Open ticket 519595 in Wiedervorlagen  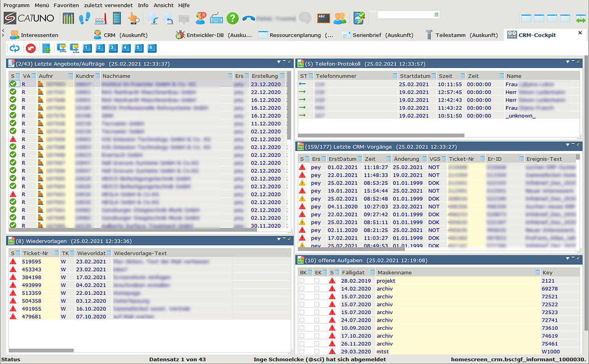(x=31, y=262)
